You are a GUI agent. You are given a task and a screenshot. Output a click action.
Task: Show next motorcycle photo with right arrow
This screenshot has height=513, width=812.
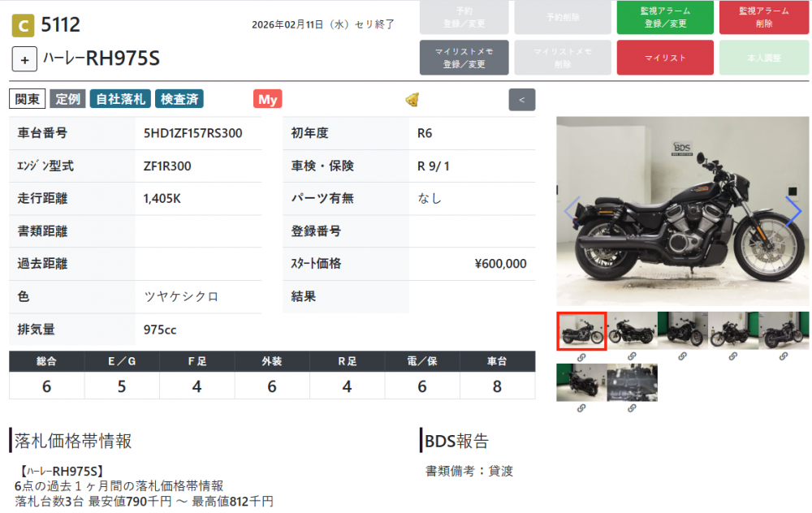(793, 211)
